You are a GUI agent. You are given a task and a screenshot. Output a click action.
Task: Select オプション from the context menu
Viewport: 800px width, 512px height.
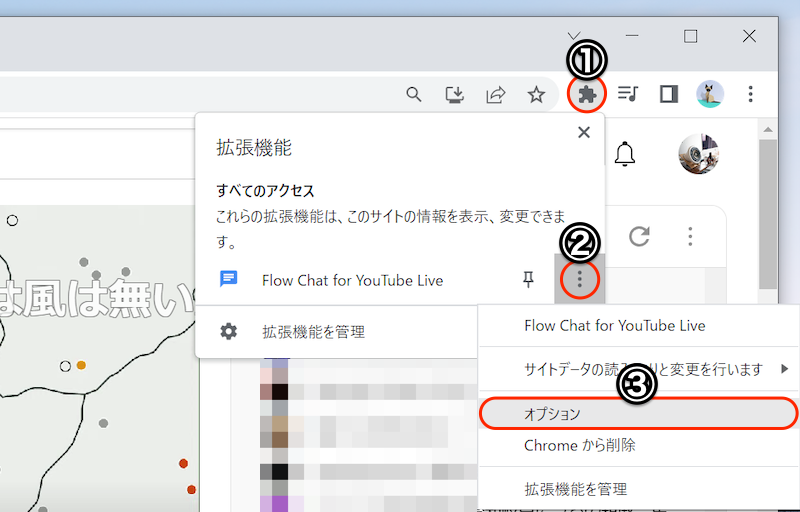tap(553, 413)
